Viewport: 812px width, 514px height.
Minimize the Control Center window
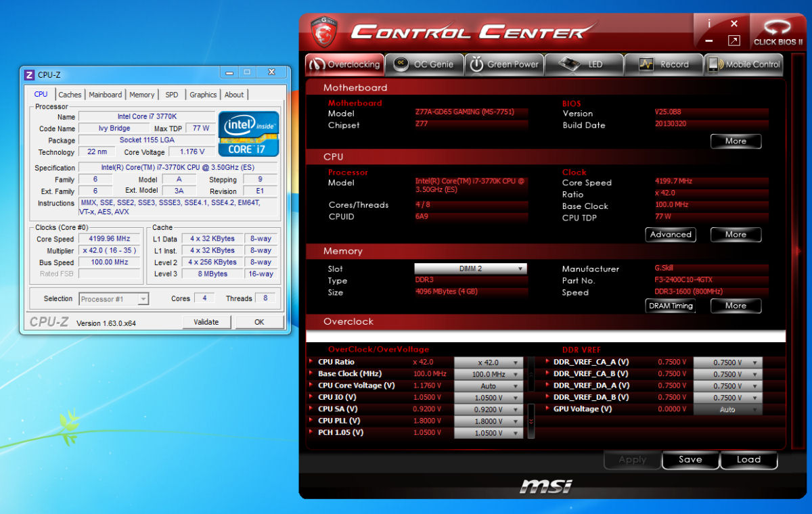click(x=709, y=41)
